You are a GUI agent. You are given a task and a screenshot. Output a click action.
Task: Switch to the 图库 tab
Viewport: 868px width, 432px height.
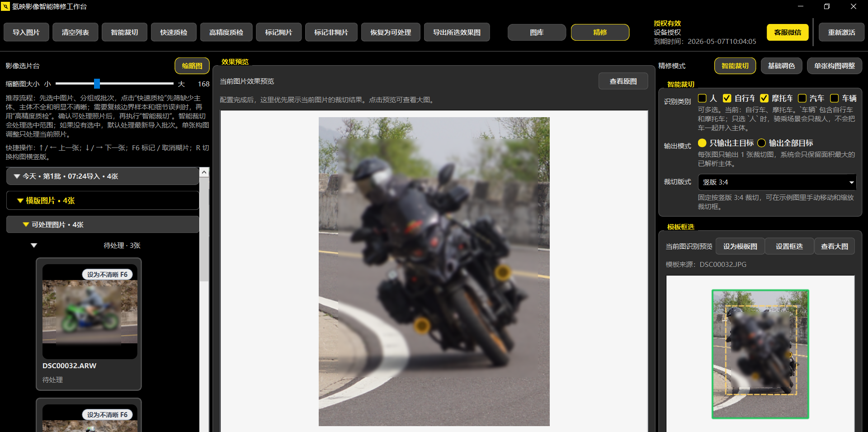pos(537,33)
